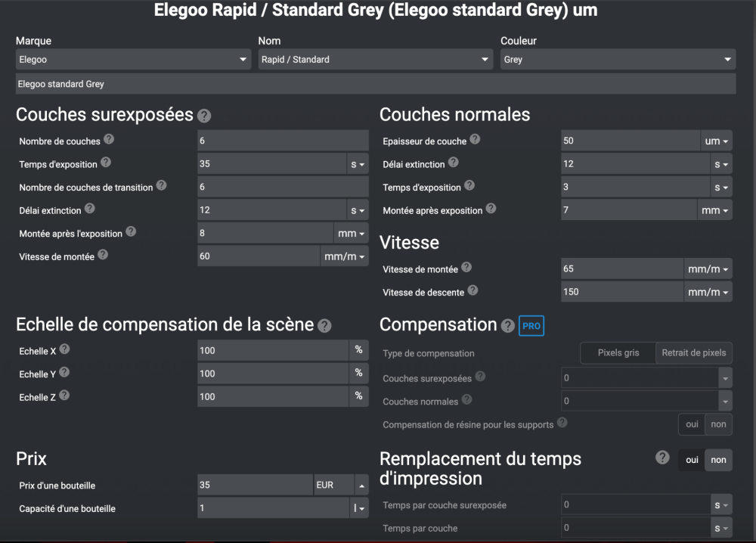The width and height of the screenshot is (756, 543).
Task: Click help icon beside Echelle X
Action: click(64, 349)
